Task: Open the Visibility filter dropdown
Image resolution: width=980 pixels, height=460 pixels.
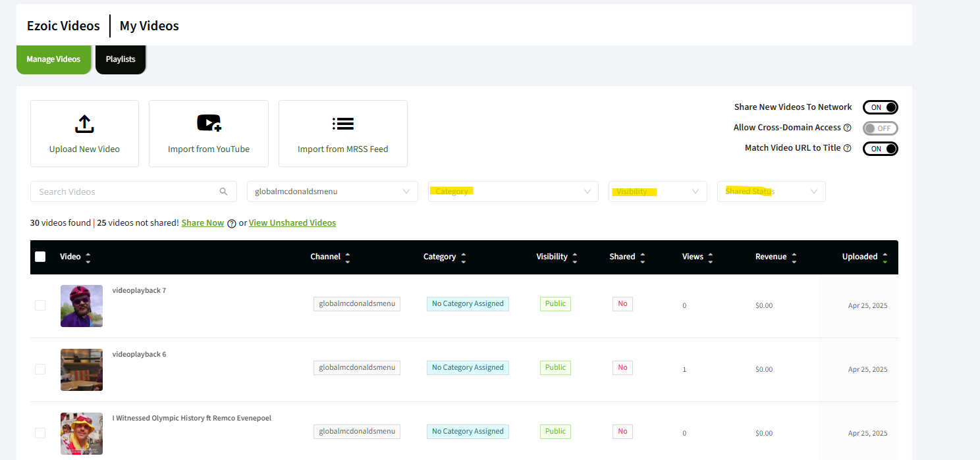Action: [x=657, y=192]
